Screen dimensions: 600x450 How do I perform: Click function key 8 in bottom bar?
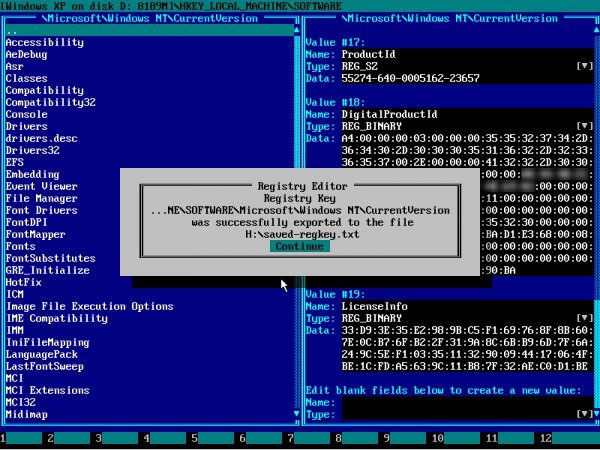click(x=357, y=438)
